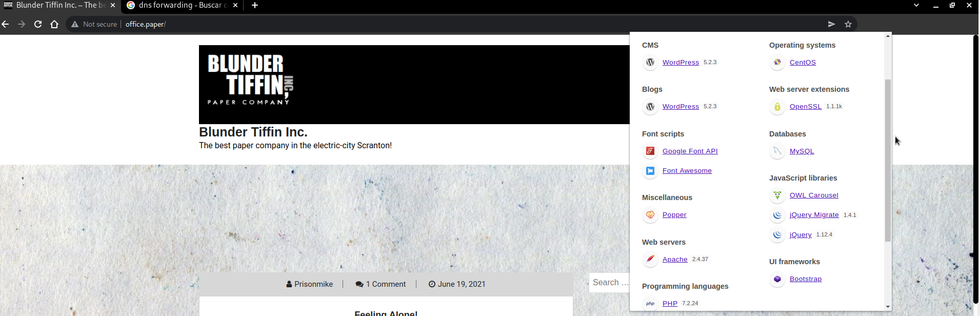Switch to the dns forwarding tab
This screenshot has height=316, width=980.
pos(179,5)
